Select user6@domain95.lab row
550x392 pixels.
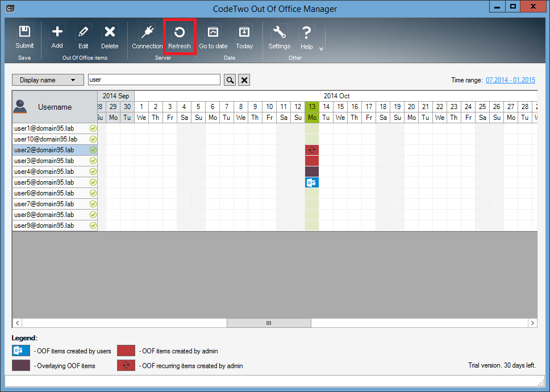pos(55,193)
